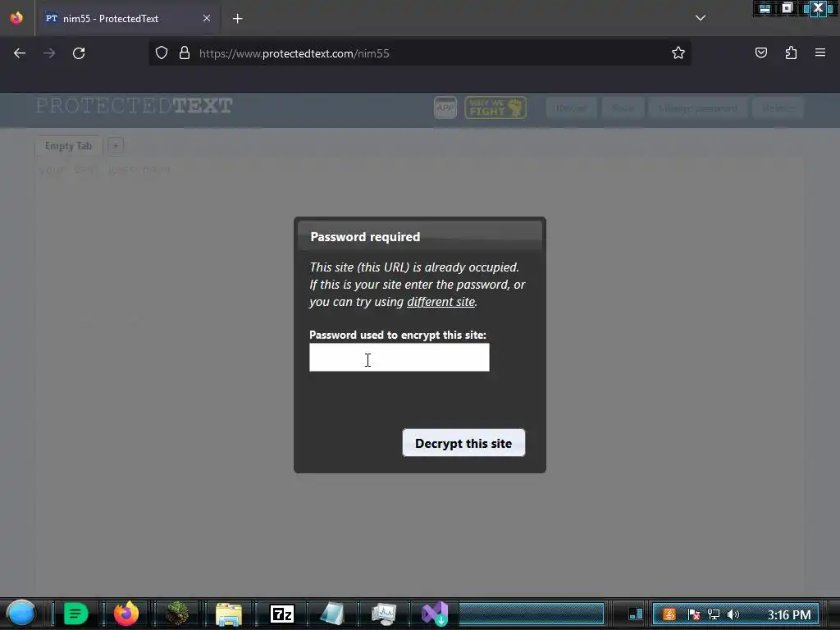Open the tracking protection shield
Screen dimensions: 840x630
[x=162, y=53]
